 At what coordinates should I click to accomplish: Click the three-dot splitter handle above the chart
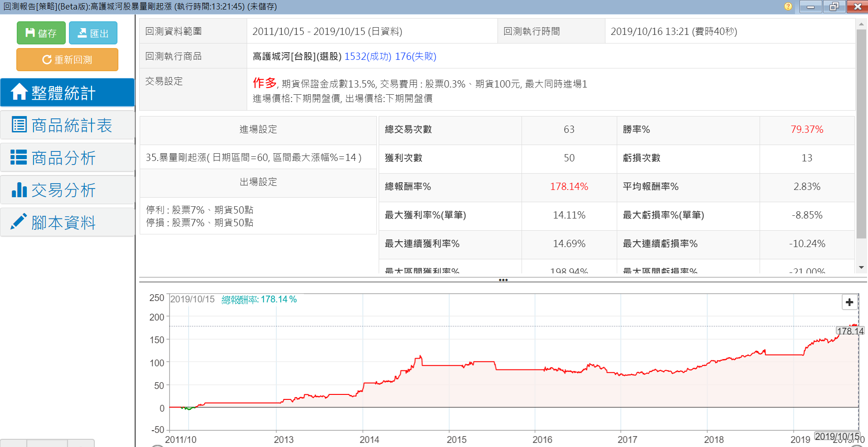(503, 280)
